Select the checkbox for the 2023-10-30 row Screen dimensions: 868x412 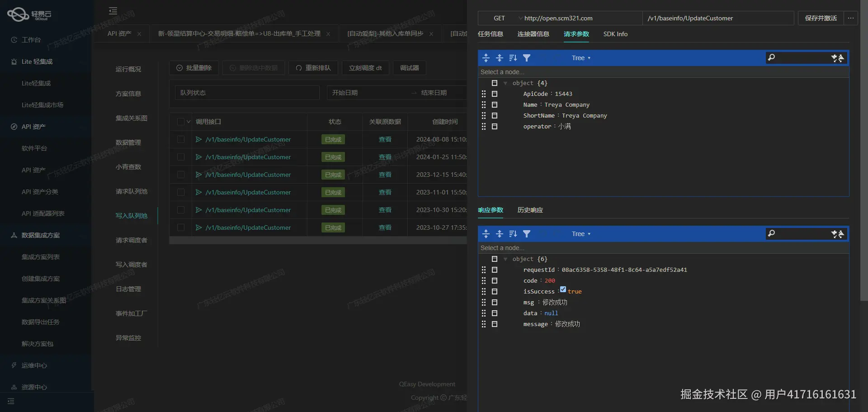tap(181, 210)
